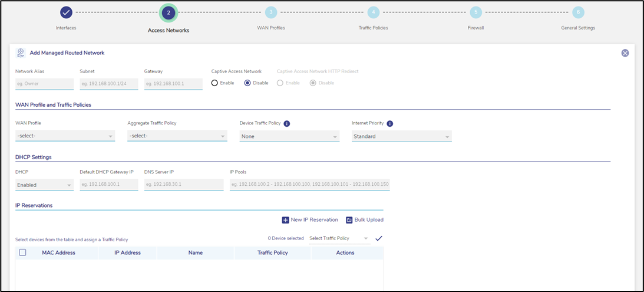Go to step 6 General Settings circle

(x=578, y=12)
